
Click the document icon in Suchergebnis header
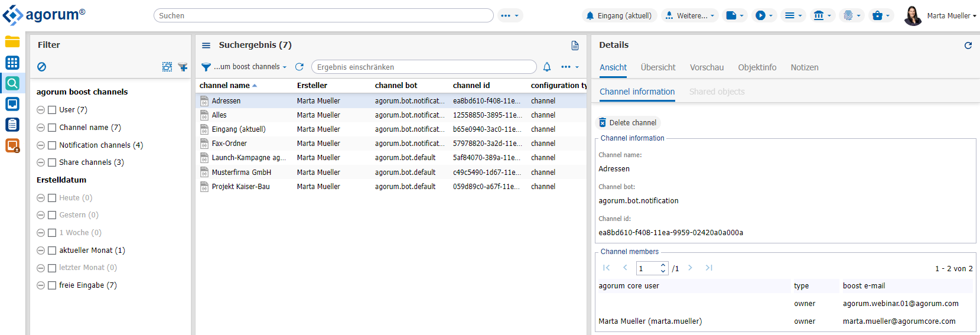tap(575, 45)
